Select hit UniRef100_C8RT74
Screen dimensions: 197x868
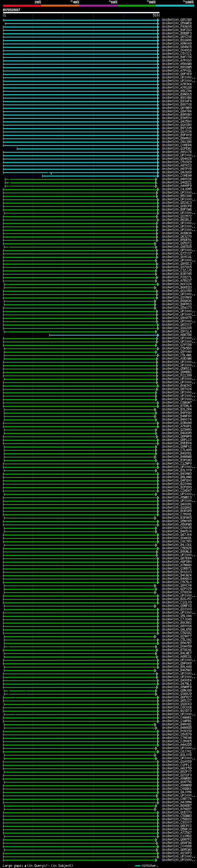click(x=177, y=799)
